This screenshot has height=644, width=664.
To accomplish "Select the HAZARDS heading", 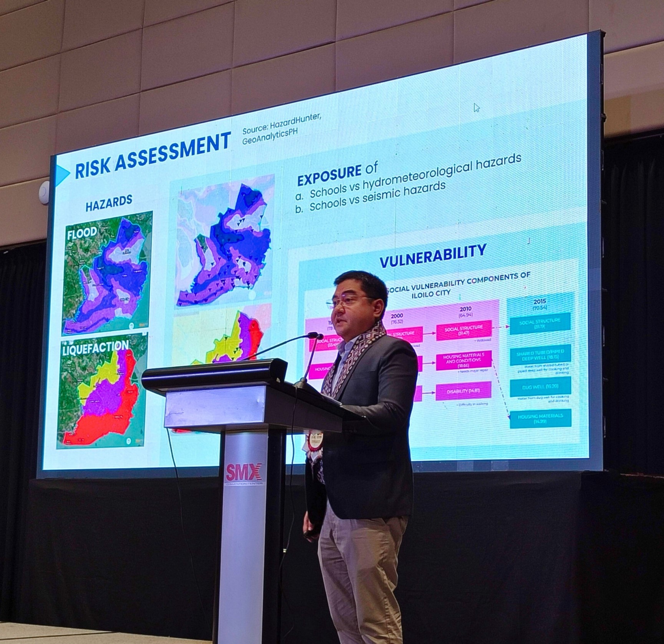I will click(109, 202).
